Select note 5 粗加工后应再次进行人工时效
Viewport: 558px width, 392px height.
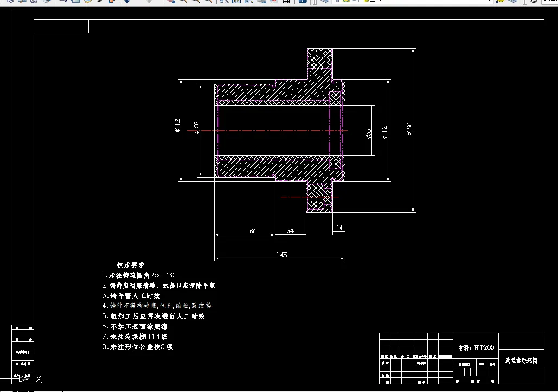[154, 316]
